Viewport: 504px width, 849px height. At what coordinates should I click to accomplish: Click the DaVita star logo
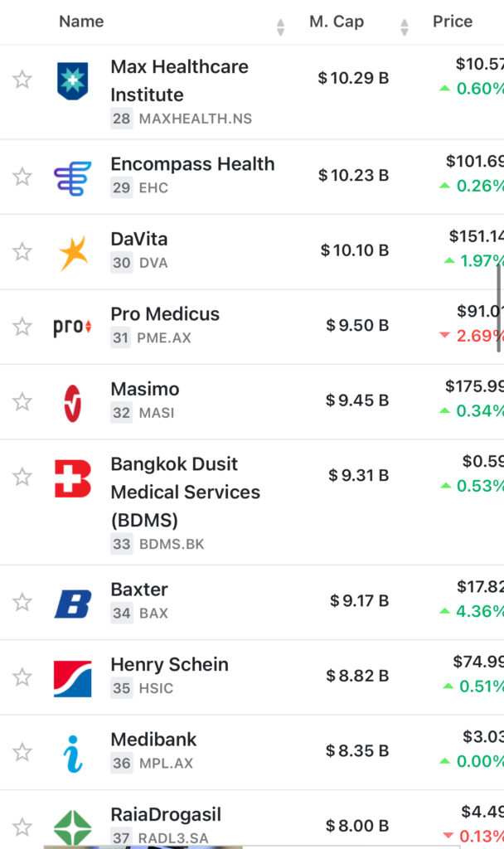pyautogui.click(x=72, y=252)
